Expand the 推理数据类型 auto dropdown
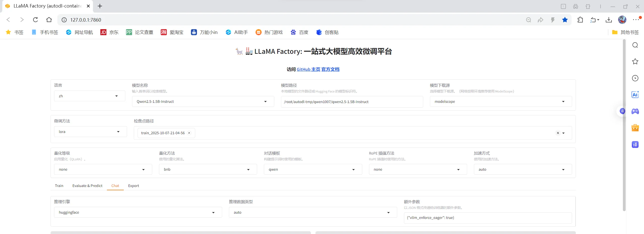644x234 pixels. coord(313,212)
